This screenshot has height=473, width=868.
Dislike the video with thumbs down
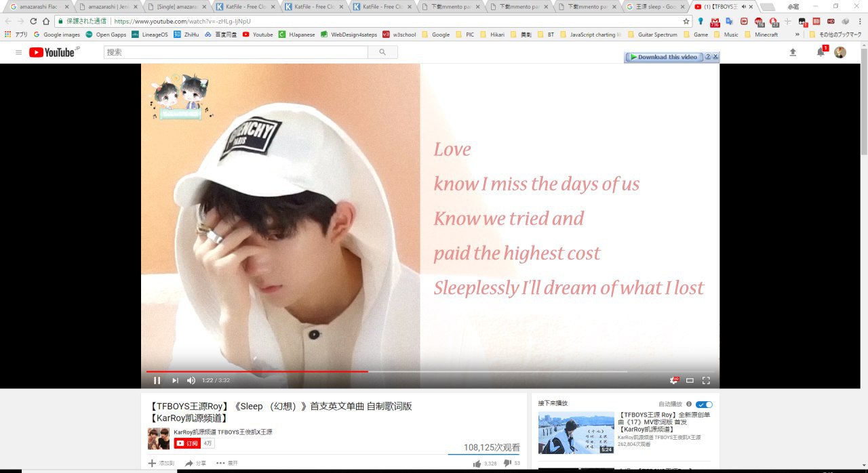coord(507,464)
